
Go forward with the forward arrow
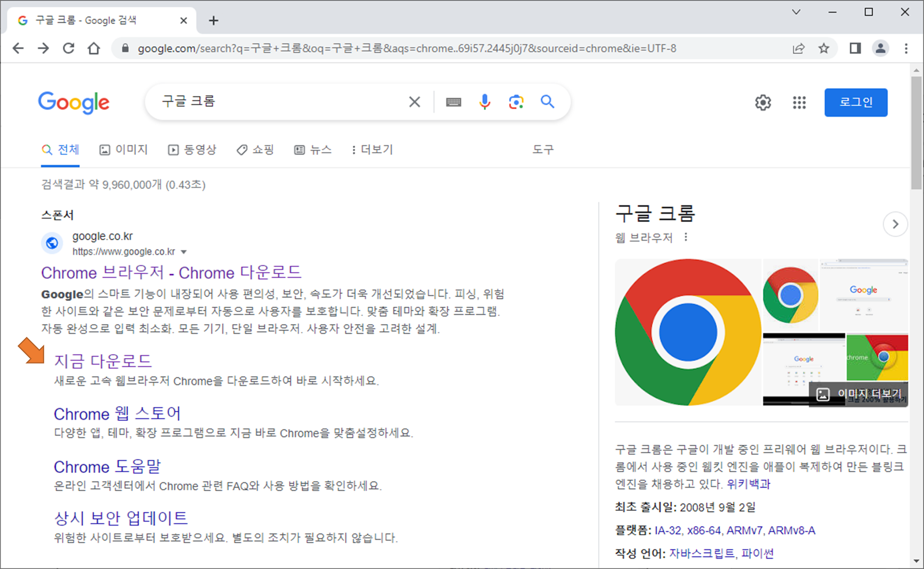click(x=43, y=49)
